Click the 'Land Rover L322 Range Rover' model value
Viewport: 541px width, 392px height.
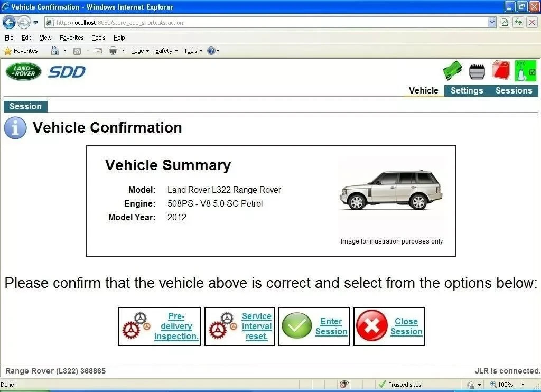pos(224,190)
